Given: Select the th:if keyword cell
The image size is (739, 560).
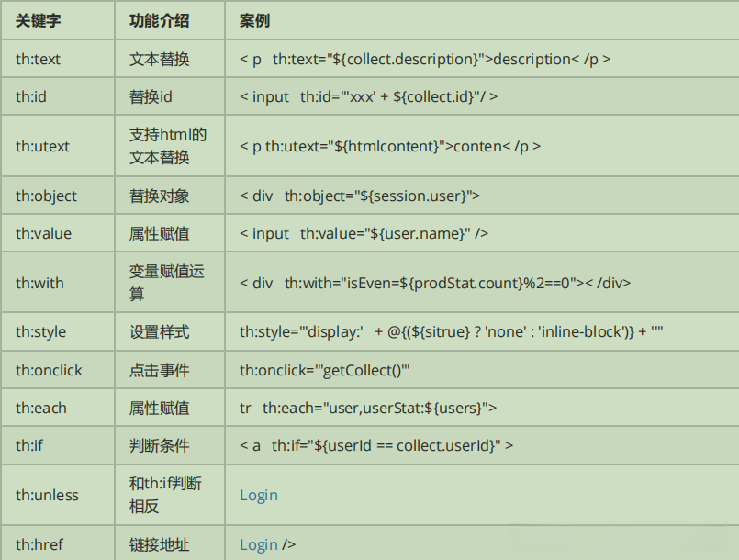Looking at the screenshot, I should click(x=29, y=445).
